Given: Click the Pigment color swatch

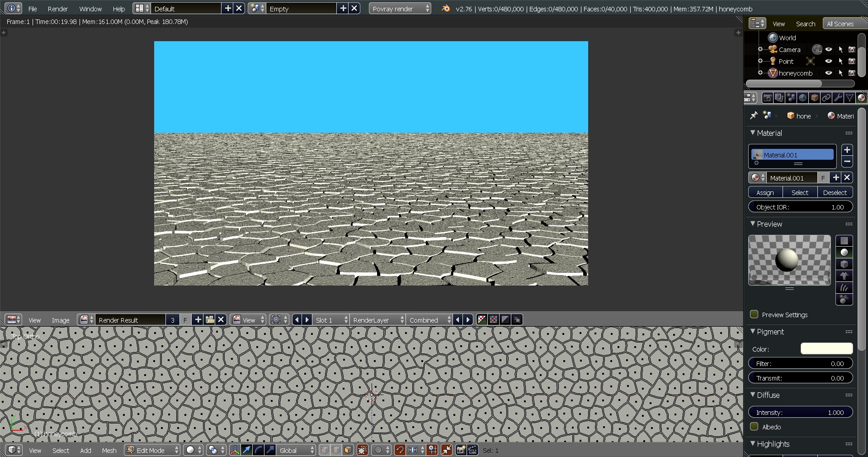Looking at the screenshot, I should [826, 348].
